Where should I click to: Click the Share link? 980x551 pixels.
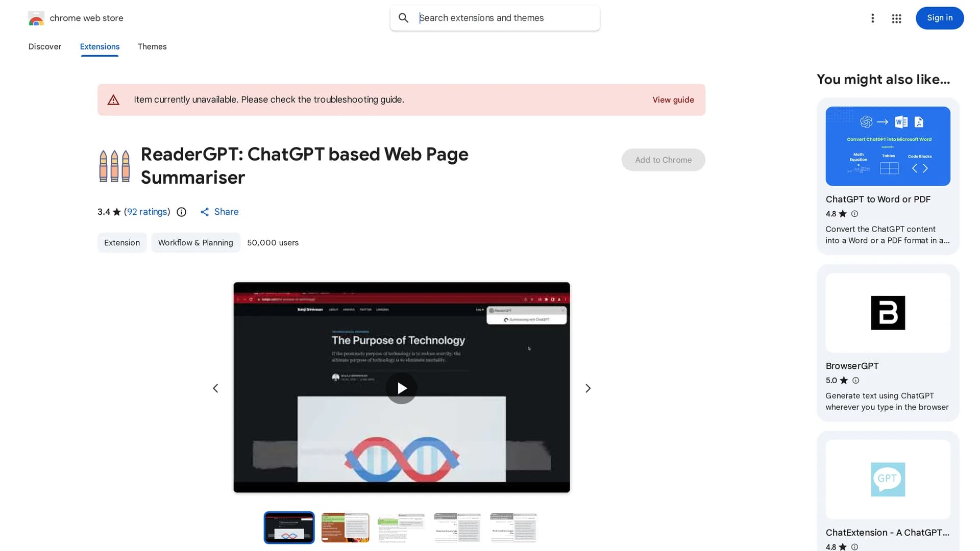coord(226,212)
